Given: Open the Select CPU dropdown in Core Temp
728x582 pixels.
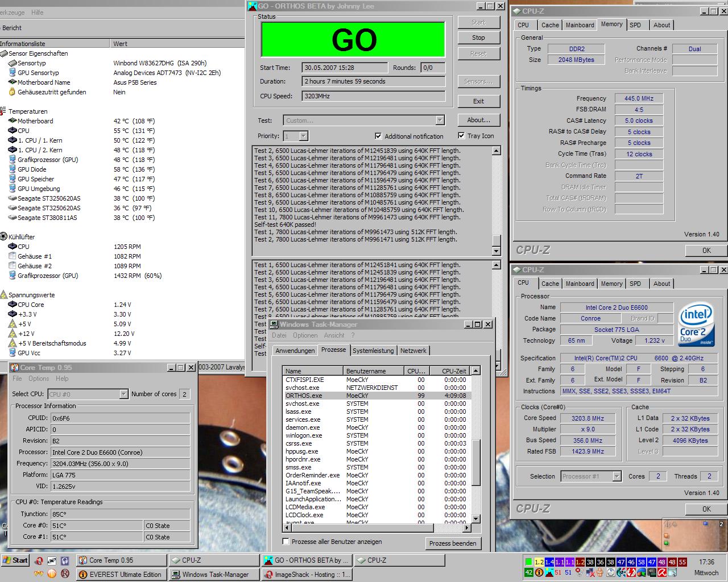Looking at the screenshot, I should [x=124, y=394].
